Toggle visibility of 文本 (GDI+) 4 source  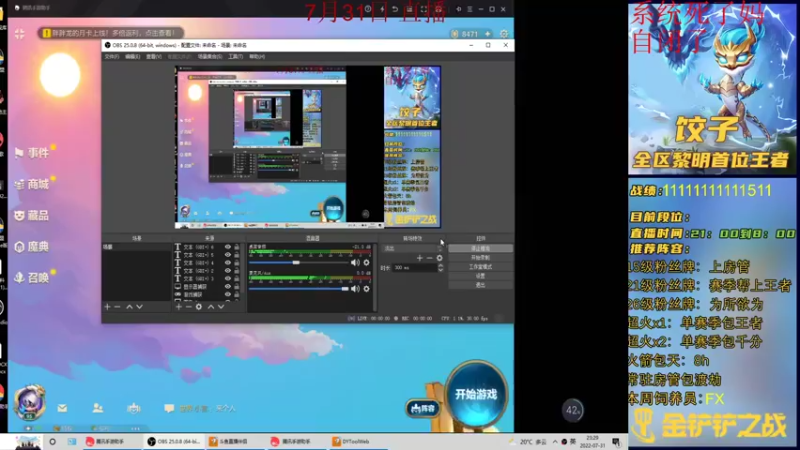[228, 263]
